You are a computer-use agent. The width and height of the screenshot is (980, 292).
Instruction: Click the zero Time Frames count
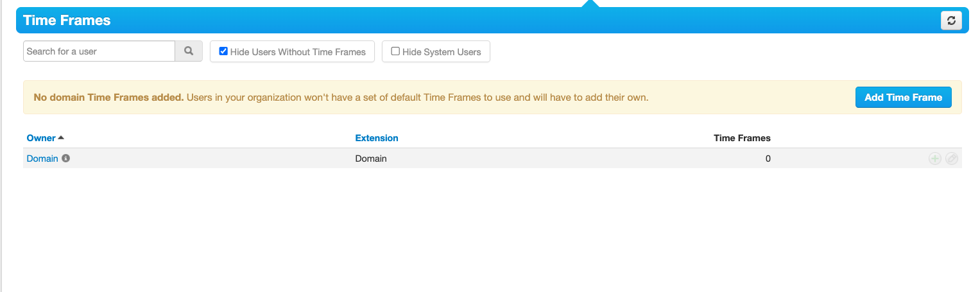pos(768,159)
